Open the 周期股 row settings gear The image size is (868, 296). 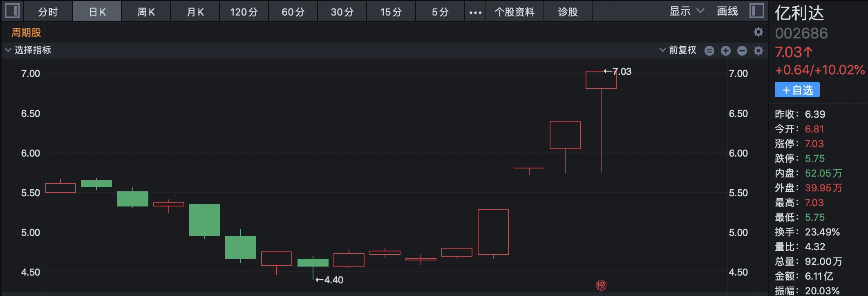coord(758,32)
